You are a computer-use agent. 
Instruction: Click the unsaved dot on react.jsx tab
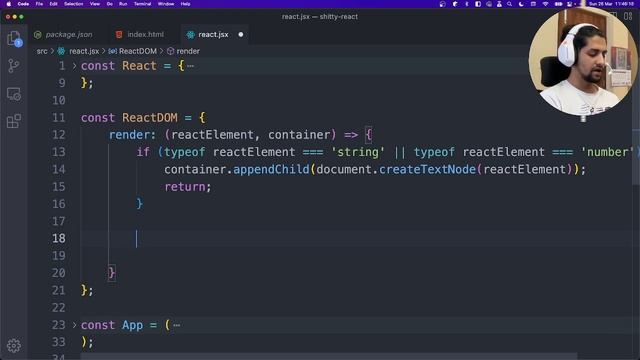(241, 35)
